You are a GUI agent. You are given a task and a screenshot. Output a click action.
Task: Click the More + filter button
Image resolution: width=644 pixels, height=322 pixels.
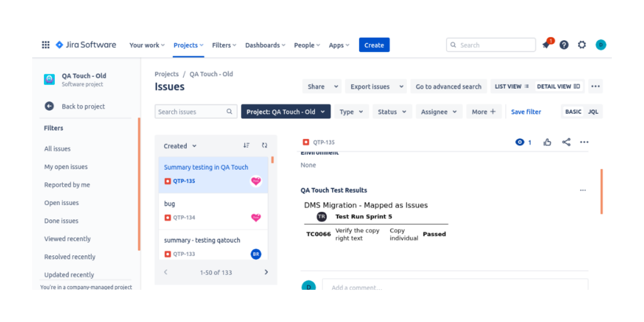[484, 112]
